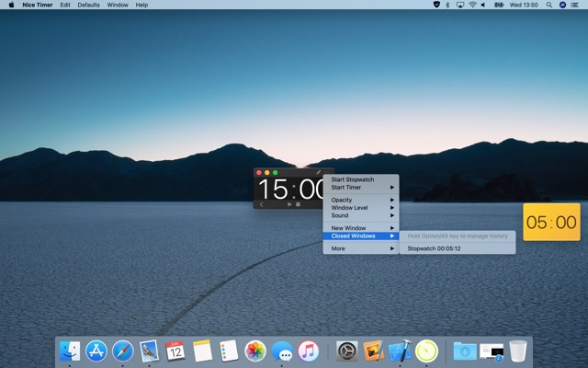The width and height of the screenshot is (588, 368).
Task: Close the 15:00 timer window with the red button
Action: point(259,172)
